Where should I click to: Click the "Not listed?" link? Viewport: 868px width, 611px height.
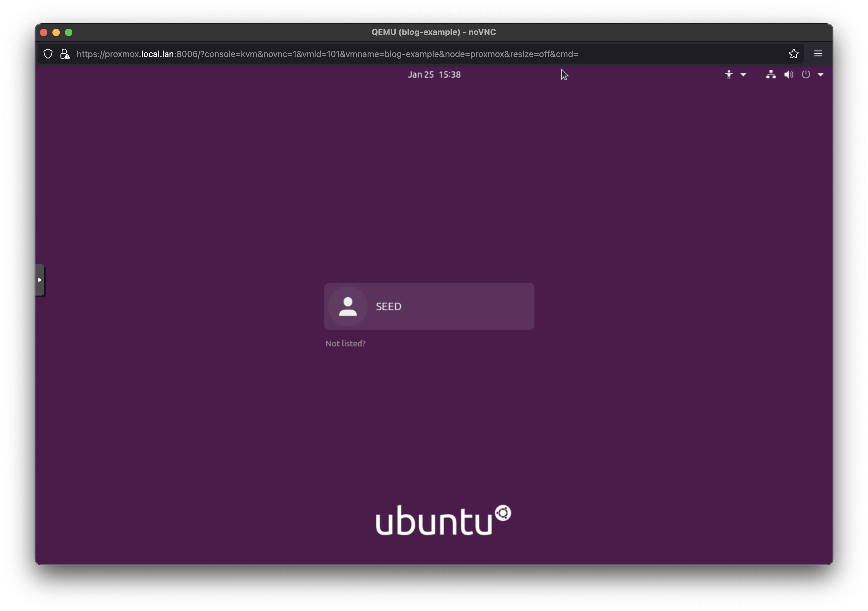(x=345, y=343)
